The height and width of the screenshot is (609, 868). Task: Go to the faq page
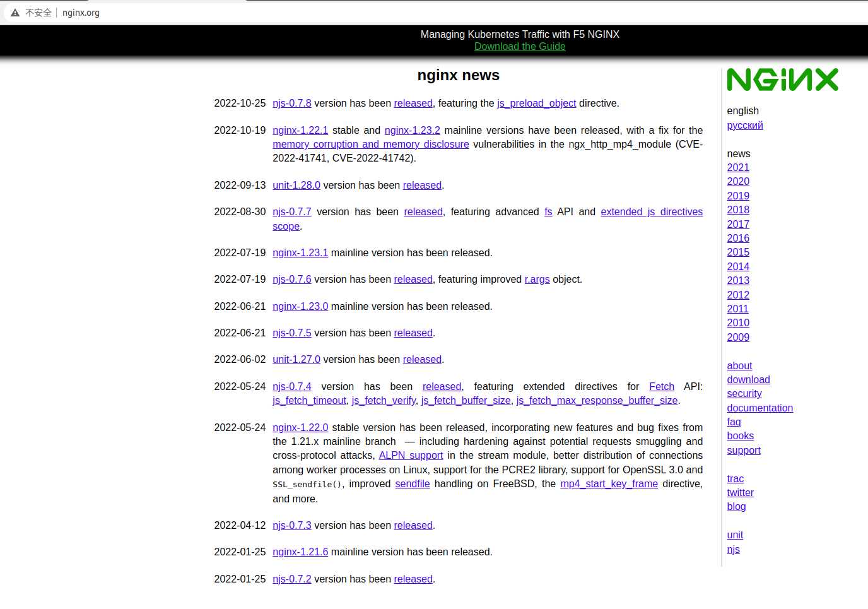tap(734, 422)
